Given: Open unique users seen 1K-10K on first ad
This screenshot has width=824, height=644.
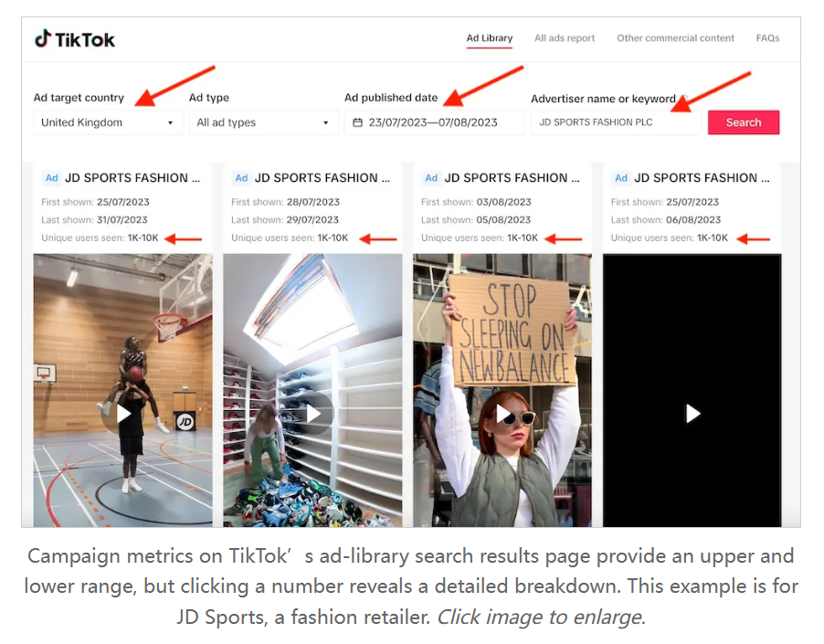Looking at the screenshot, I should pyautogui.click(x=143, y=238).
